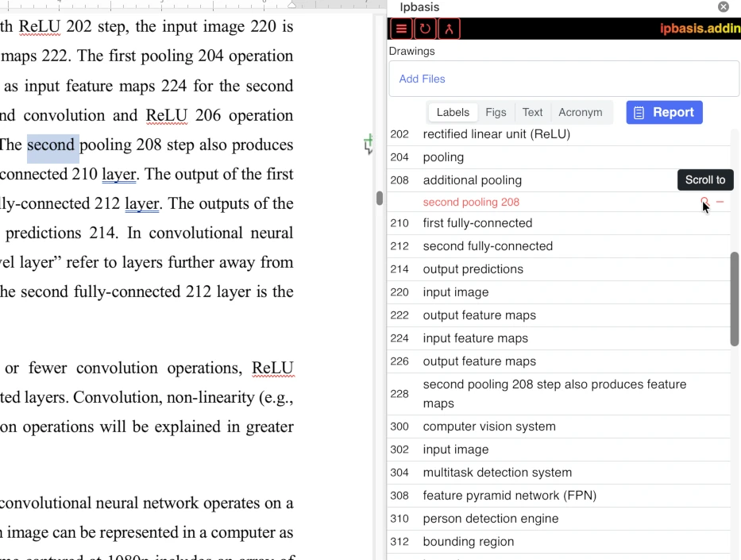This screenshot has width=741, height=560.
Task: Click the Add Files link
Action: (422, 79)
